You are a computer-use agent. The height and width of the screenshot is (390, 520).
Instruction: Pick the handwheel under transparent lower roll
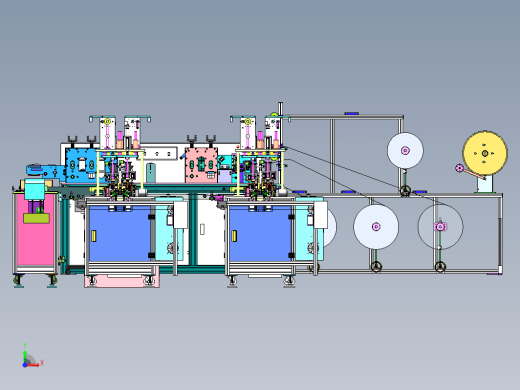(440, 266)
